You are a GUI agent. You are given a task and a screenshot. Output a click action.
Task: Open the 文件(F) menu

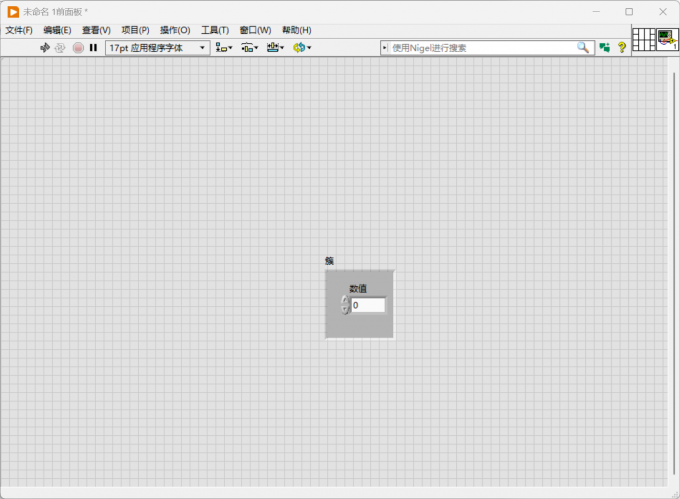(x=19, y=30)
